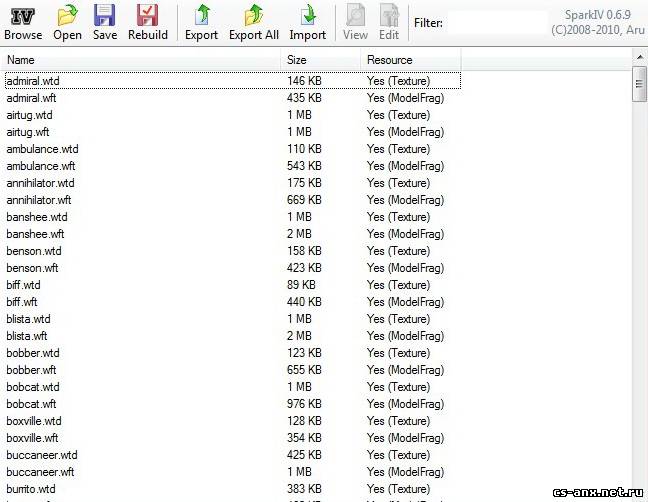
Task: Click the 146 KB size cell
Action: click(304, 81)
